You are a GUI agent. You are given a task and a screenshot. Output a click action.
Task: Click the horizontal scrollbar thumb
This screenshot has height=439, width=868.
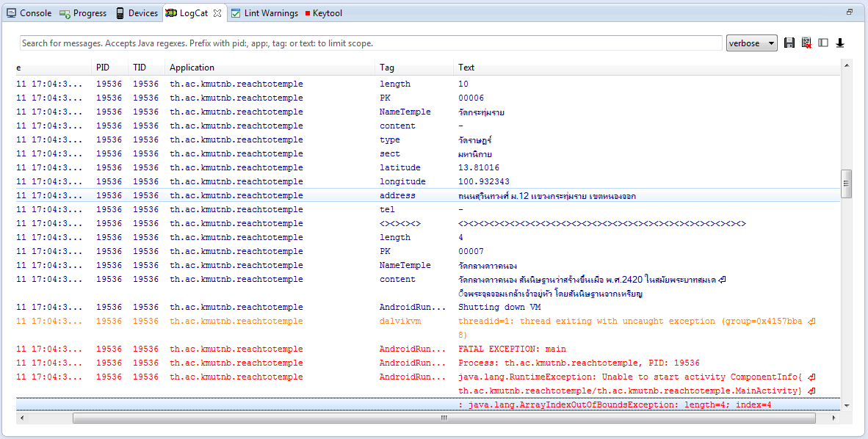444,418
